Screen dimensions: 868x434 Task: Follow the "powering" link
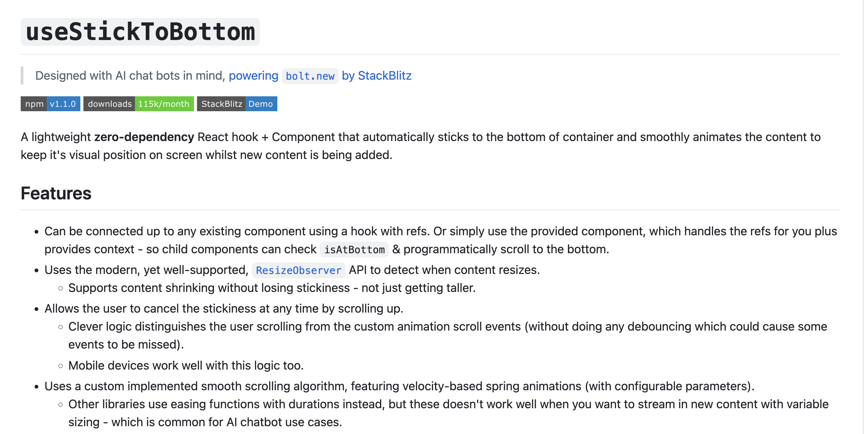coord(253,76)
